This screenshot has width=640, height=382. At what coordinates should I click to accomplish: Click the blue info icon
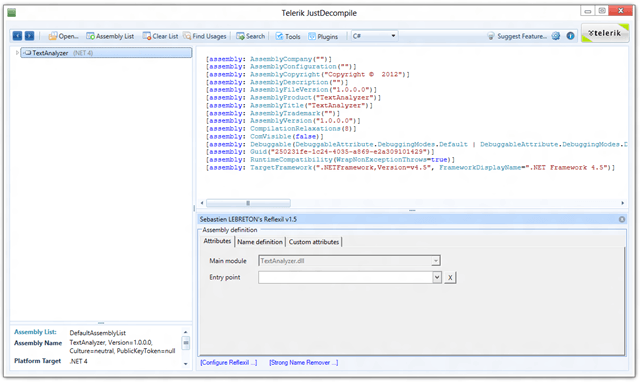[x=570, y=36]
